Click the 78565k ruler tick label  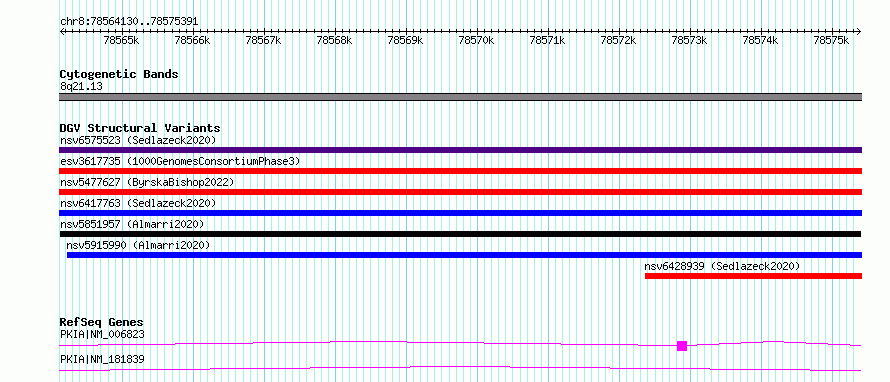point(121,40)
